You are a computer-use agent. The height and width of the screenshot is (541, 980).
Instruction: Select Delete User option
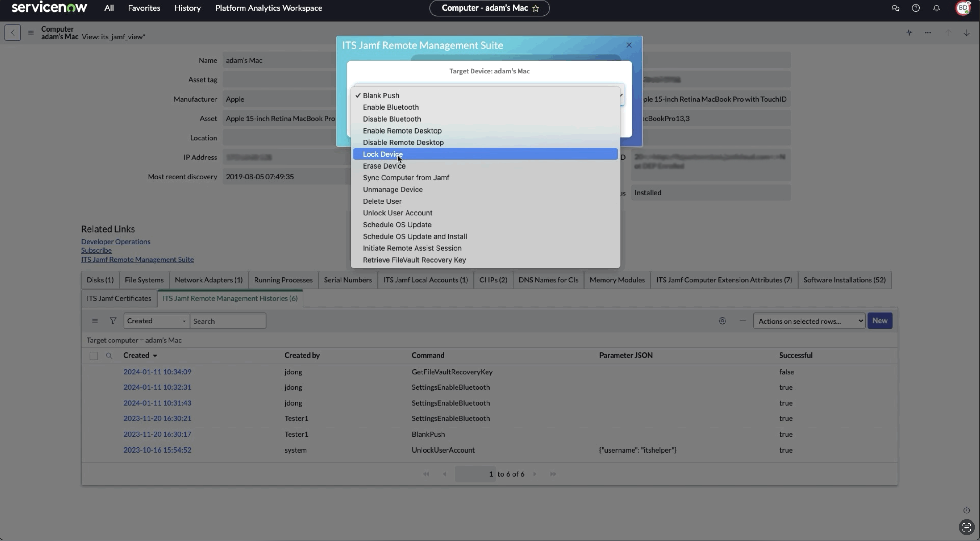(485, 201)
